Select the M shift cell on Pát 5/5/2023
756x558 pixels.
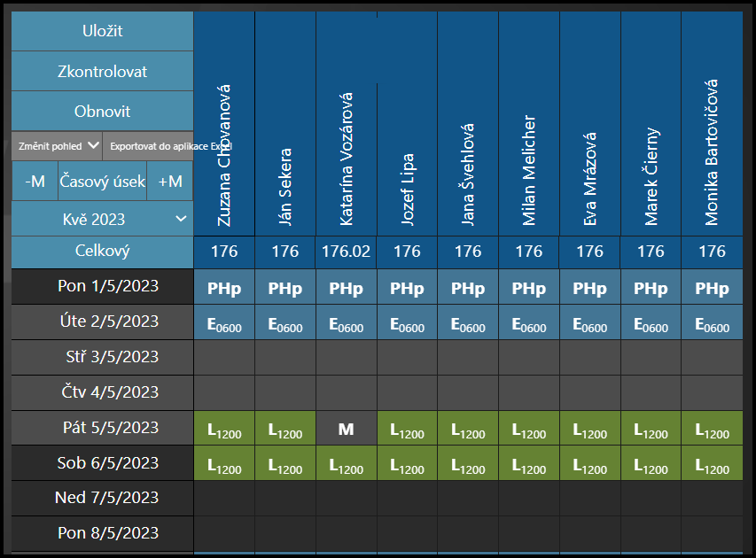(346, 429)
